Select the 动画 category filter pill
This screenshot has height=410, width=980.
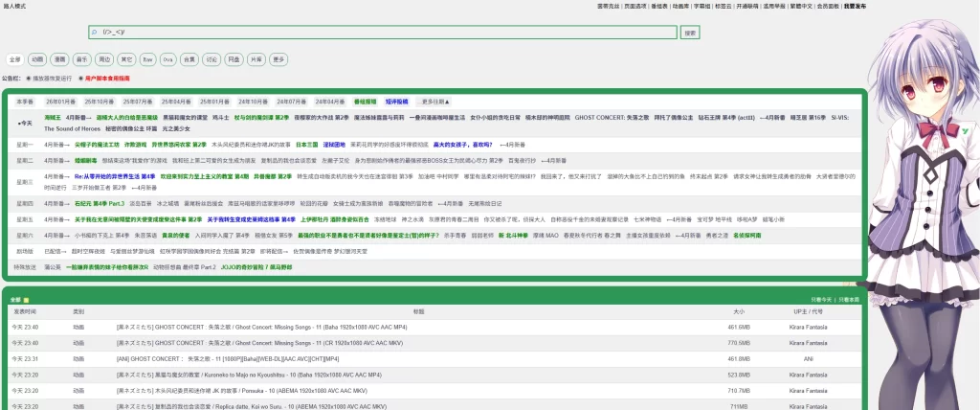click(x=37, y=59)
